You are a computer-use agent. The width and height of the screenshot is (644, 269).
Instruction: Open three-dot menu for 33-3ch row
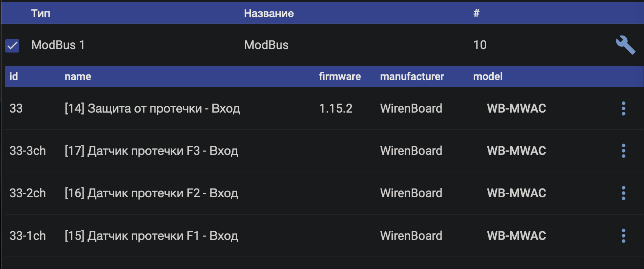tap(623, 151)
